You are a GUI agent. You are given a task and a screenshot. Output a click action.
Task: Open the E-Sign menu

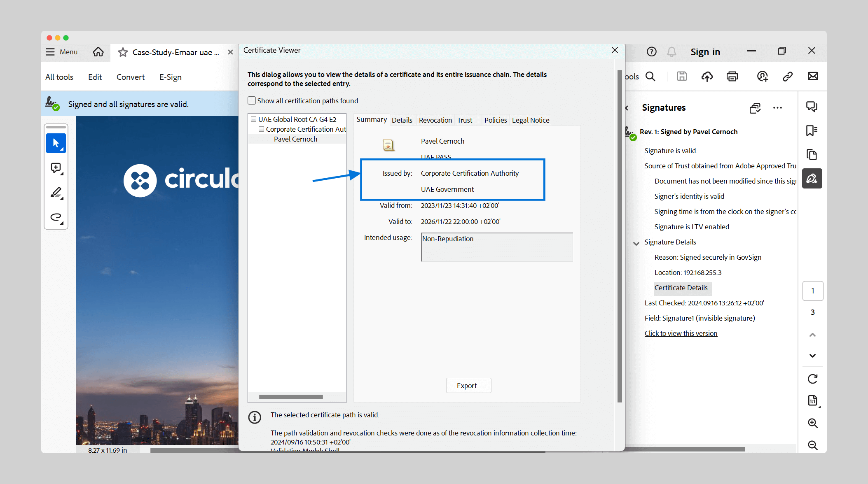[170, 77]
